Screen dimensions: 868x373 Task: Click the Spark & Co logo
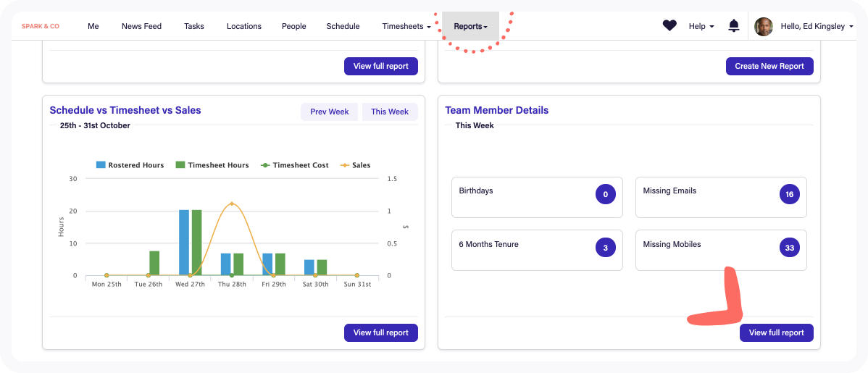(41, 26)
